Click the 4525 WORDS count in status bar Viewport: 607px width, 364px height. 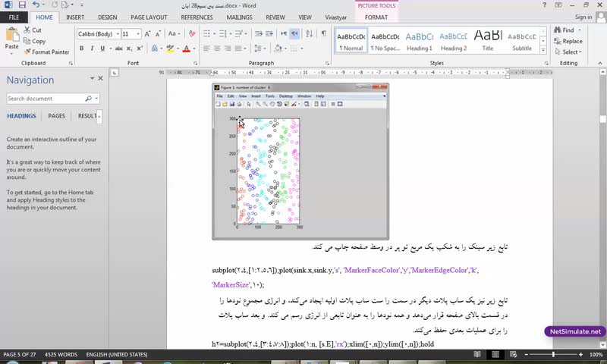[x=61, y=354]
